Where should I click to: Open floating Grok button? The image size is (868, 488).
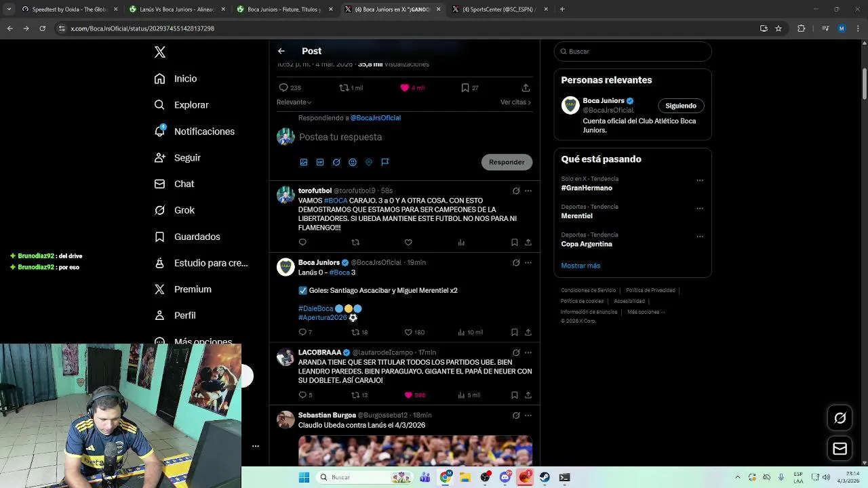tap(840, 418)
